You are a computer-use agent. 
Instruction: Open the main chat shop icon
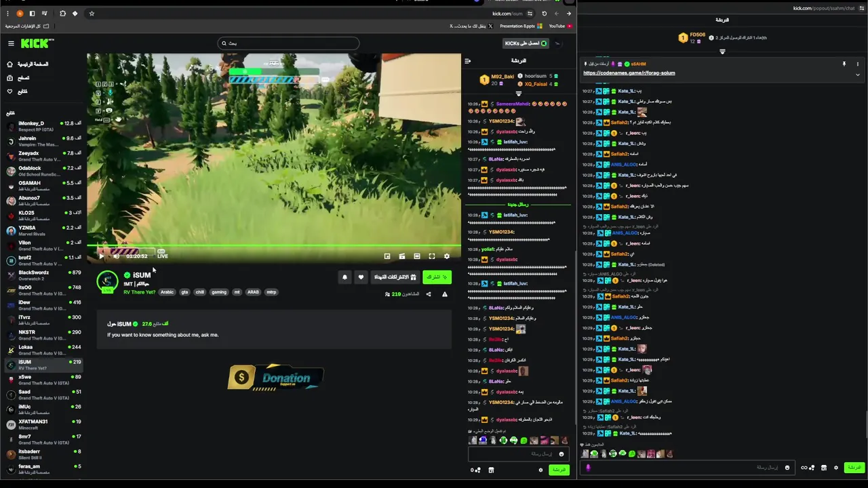491,470
